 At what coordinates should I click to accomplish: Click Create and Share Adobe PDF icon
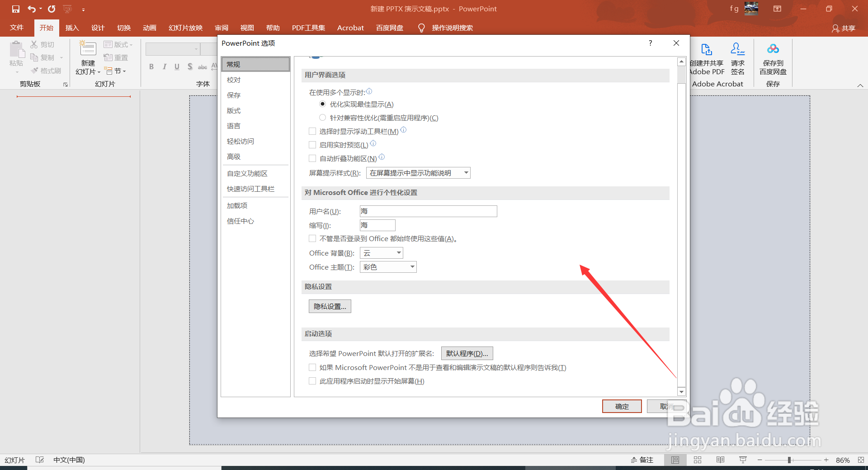tap(707, 49)
